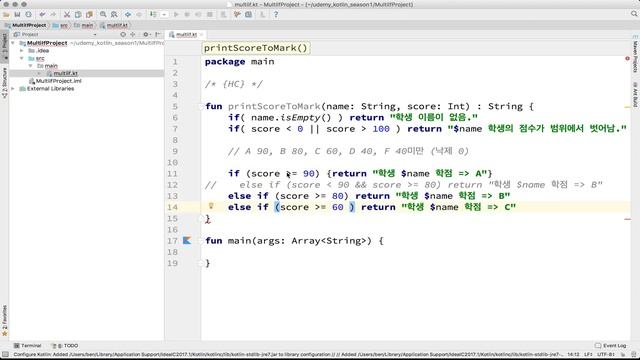Click the Run play icon
The image size is (640, 360).
(176, 14)
